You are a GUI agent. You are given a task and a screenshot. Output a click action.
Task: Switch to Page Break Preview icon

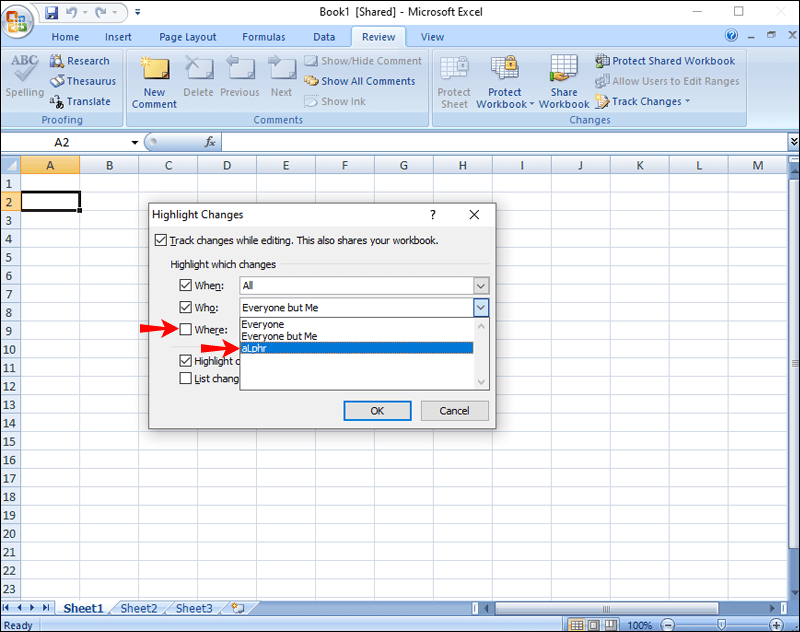click(x=610, y=625)
